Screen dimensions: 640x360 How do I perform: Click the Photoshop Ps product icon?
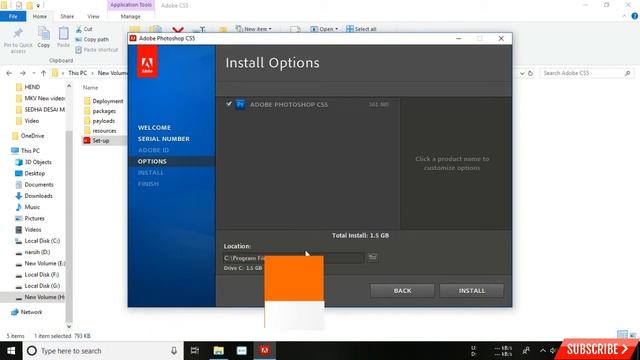pos(240,104)
